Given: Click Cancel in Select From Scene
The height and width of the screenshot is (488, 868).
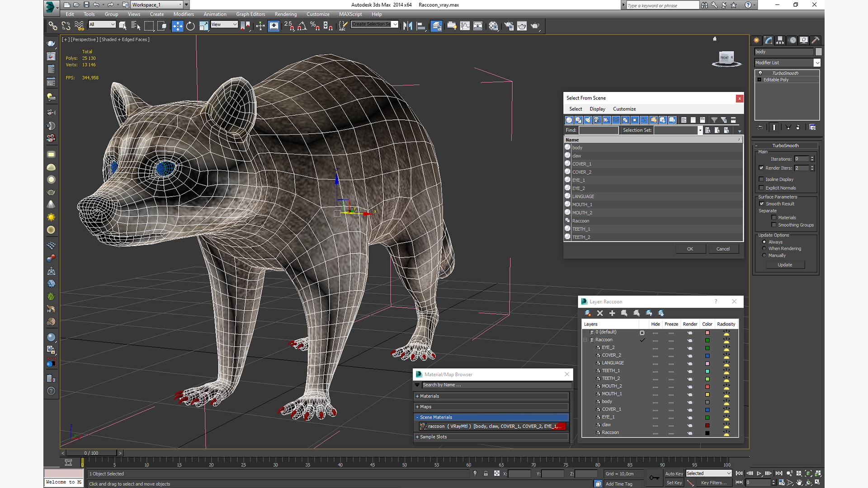Looking at the screenshot, I should click(723, 249).
